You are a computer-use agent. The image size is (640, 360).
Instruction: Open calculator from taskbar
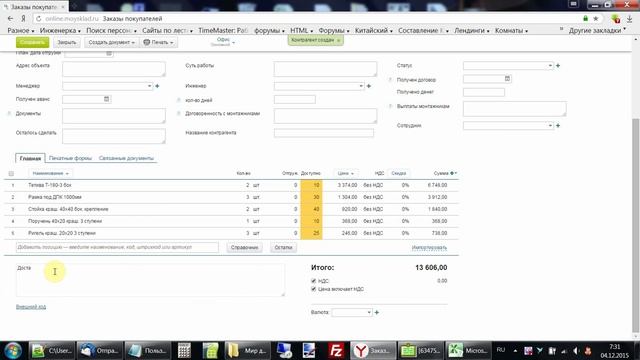pyautogui.click(x=184, y=351)
